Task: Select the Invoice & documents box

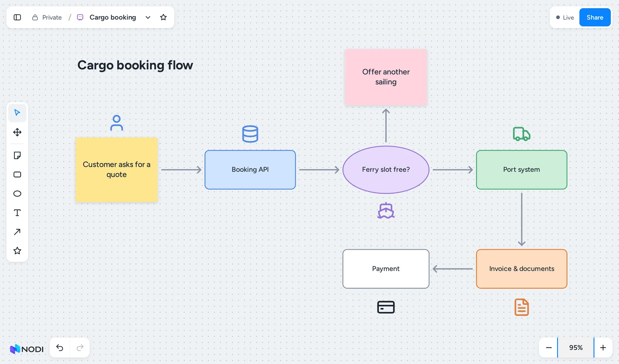Action: coord(522,268)
